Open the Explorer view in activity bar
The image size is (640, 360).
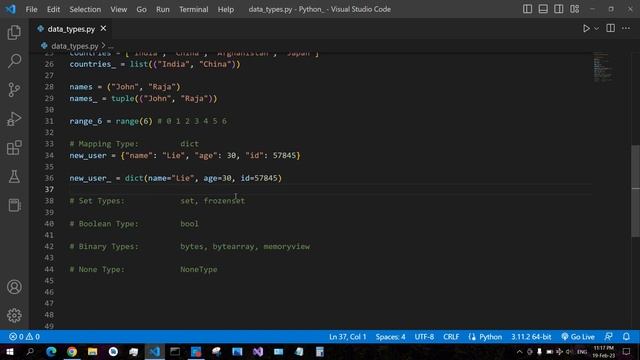tap(14, 33)
